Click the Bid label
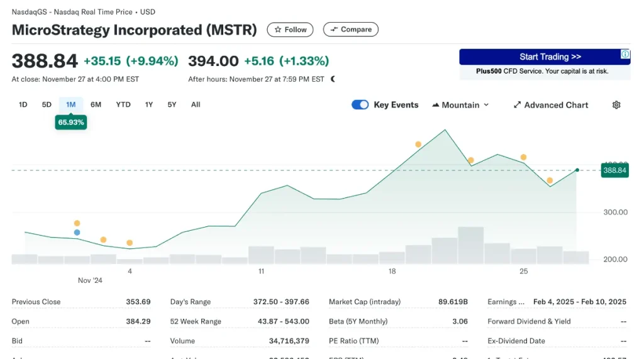 pyautogui.click(x=17, y=341)
